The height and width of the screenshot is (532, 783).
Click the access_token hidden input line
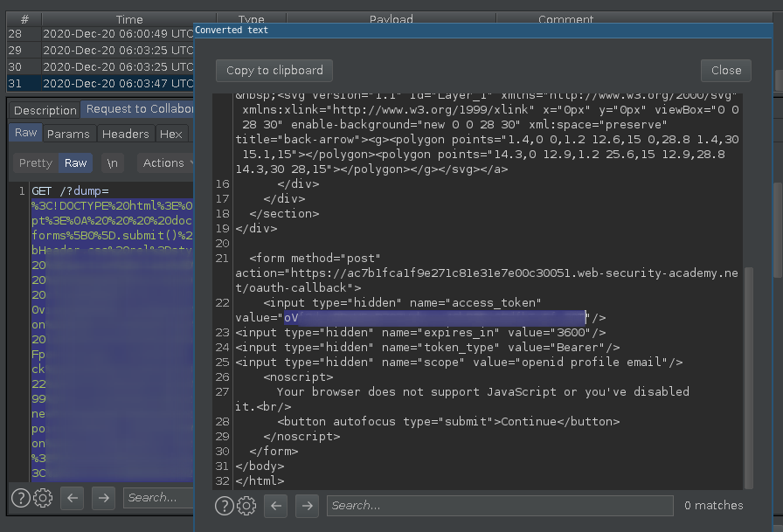tap(402, 303)
